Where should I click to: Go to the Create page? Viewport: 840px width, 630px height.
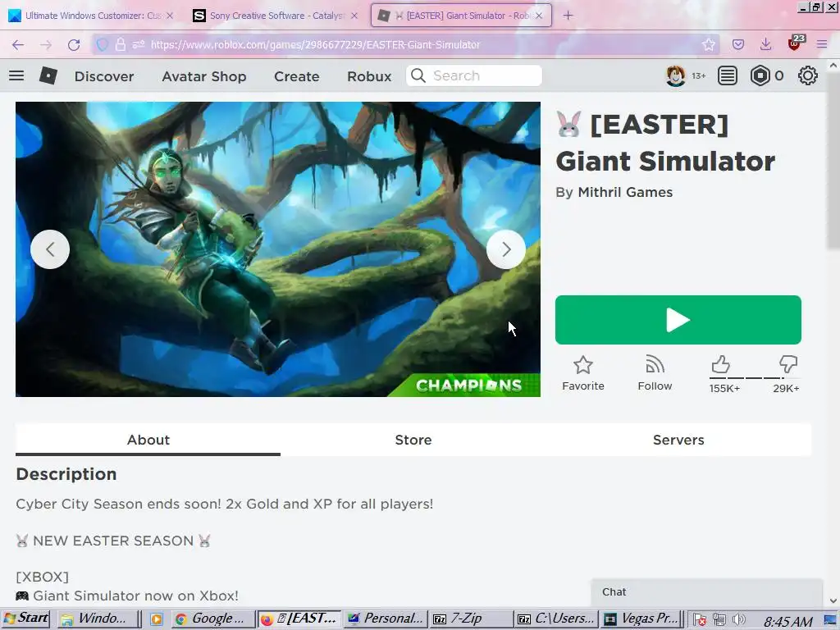point(296,76)
